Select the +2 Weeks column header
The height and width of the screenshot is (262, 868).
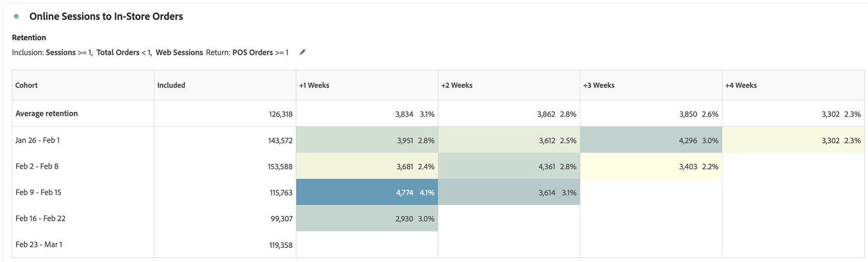[457, 85]
